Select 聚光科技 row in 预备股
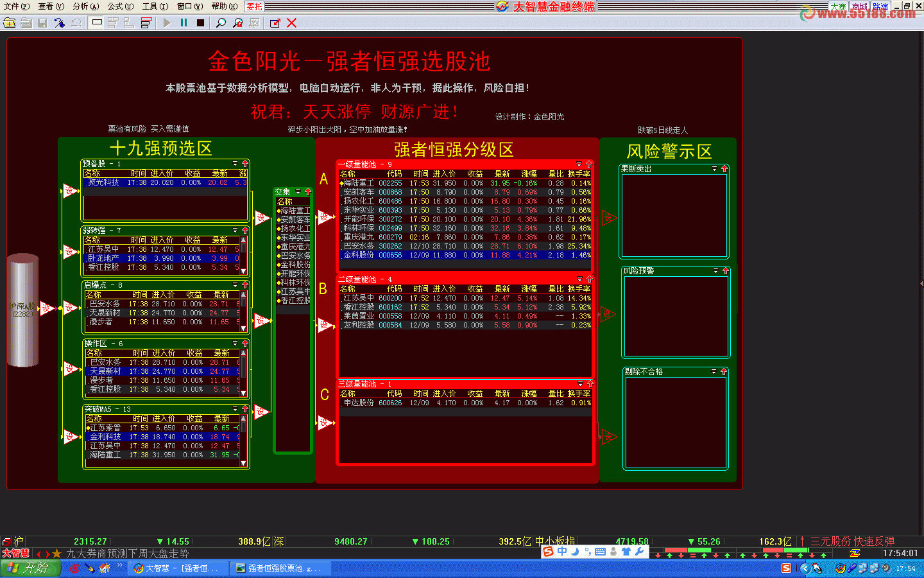 point(166,183)
